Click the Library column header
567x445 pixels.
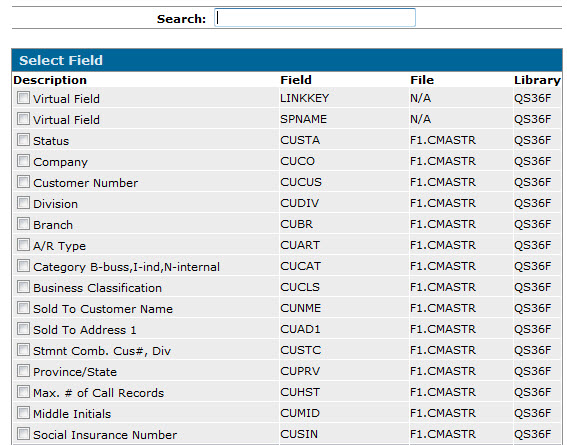(x=537, y=80)
